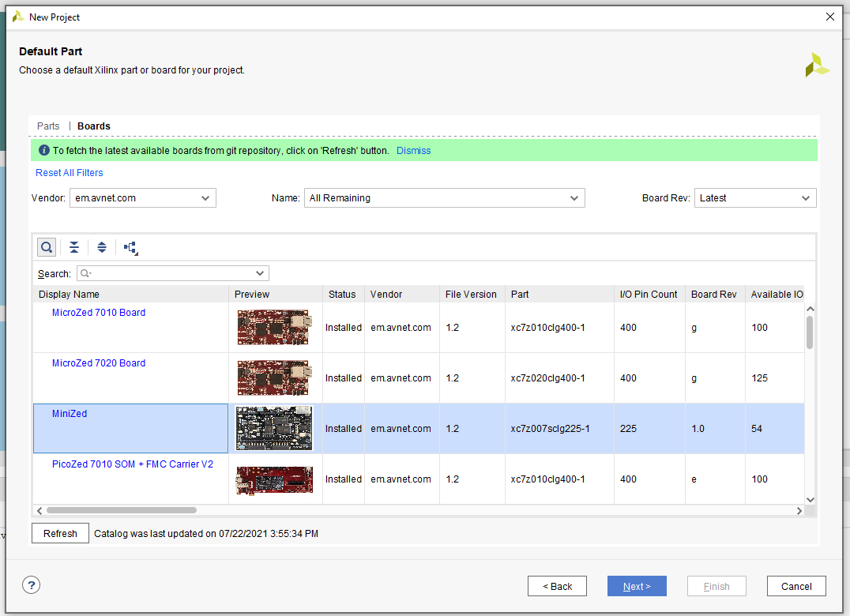850x616 pixels.
Task: Click Installed status in MiniZed row
Action: pyautogui.click(x=343, y=429)
